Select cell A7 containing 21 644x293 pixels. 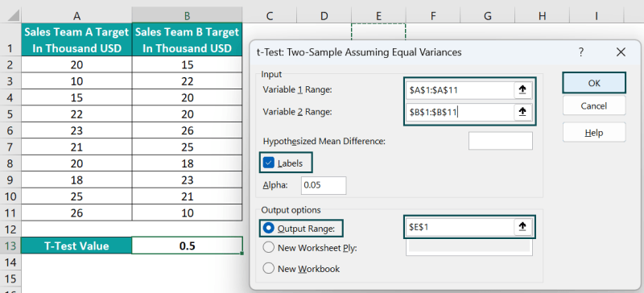coord(76,147)
